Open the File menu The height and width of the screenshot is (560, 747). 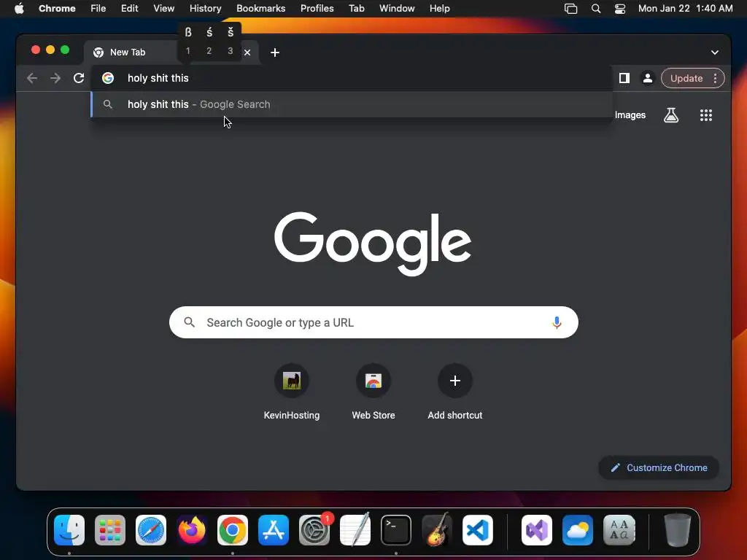(x=98, y=9)
